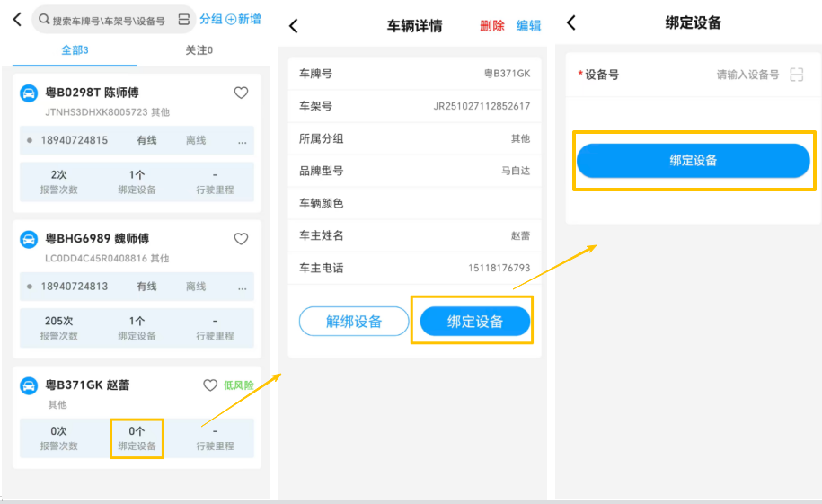Toggle heart favorite for 粤B371GK 赵蕾
Screen dimensions: 822x504
tap(210, 385)
